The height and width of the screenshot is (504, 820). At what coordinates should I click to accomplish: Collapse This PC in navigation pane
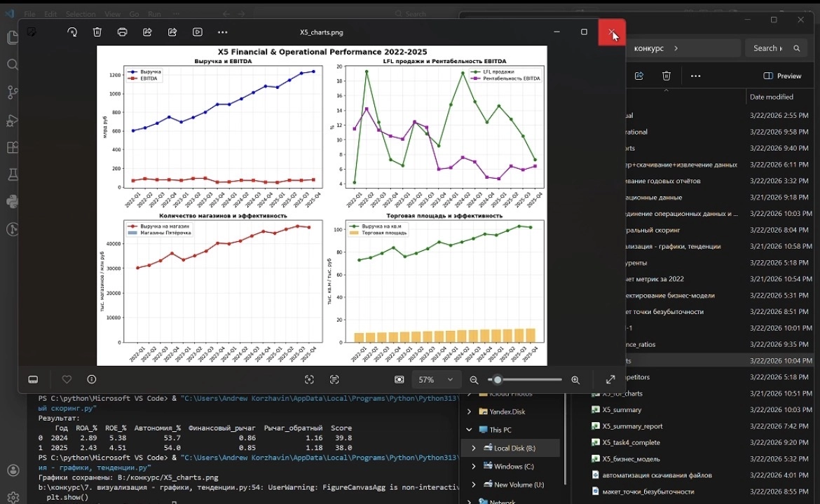[x=469, y=430]
